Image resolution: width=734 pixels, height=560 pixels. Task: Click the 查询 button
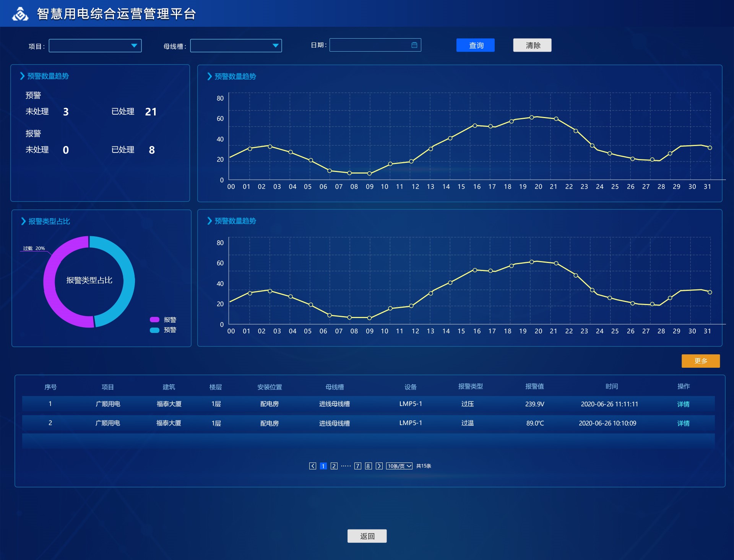(475, 45)
